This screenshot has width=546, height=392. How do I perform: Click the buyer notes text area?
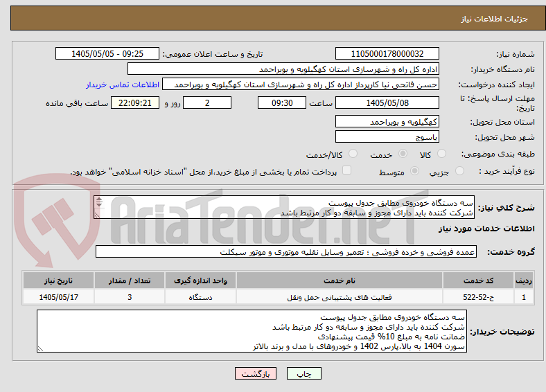pos(252,332)
